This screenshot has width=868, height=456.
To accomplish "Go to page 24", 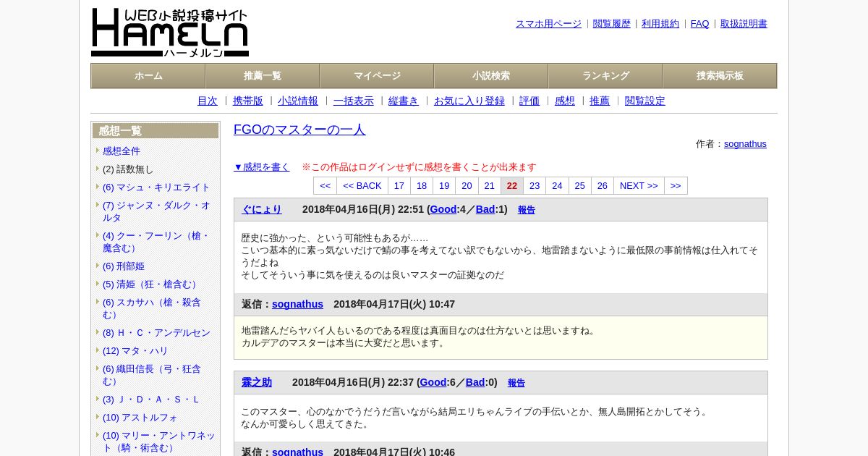I will click(557, 186).
